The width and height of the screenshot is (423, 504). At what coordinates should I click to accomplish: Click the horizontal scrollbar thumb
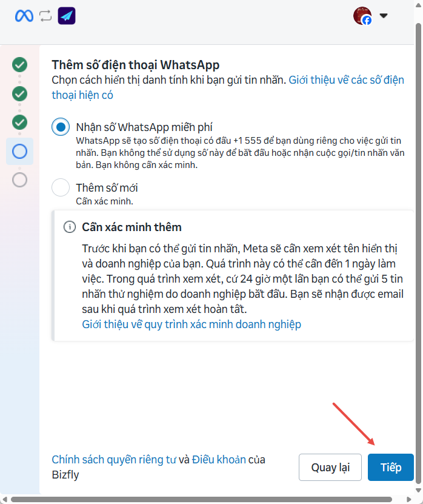(x=201, y=500)
